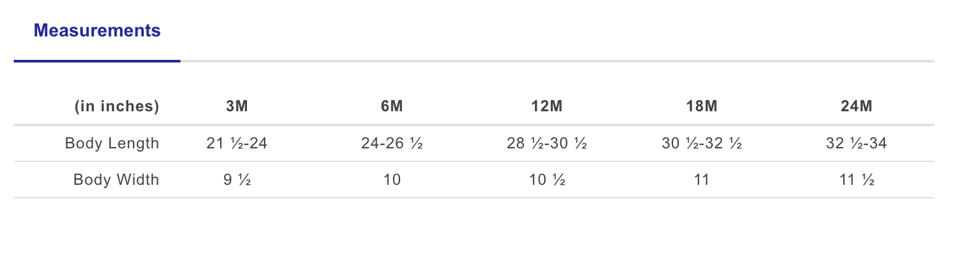Select the 3M column header

pos(237,107)
